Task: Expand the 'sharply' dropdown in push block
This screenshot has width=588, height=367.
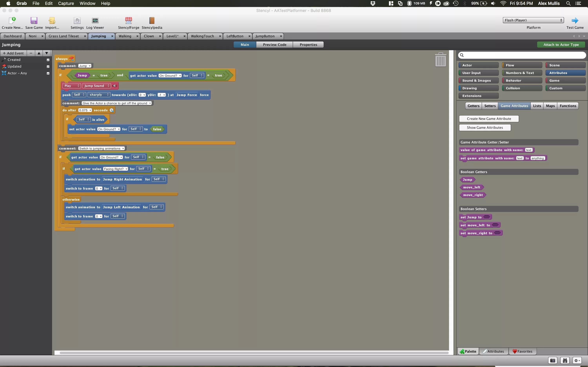Action: pyautogui.click(x=99, y=95)
